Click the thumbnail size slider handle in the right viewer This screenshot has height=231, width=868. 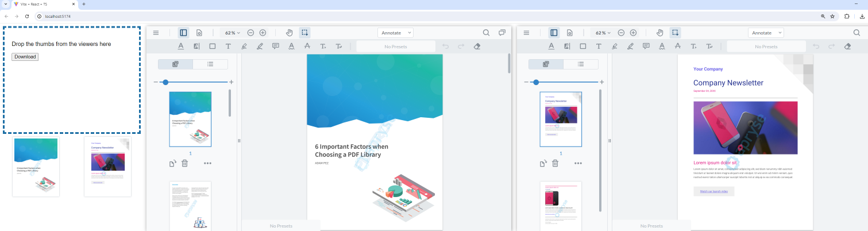coord(536,82)
